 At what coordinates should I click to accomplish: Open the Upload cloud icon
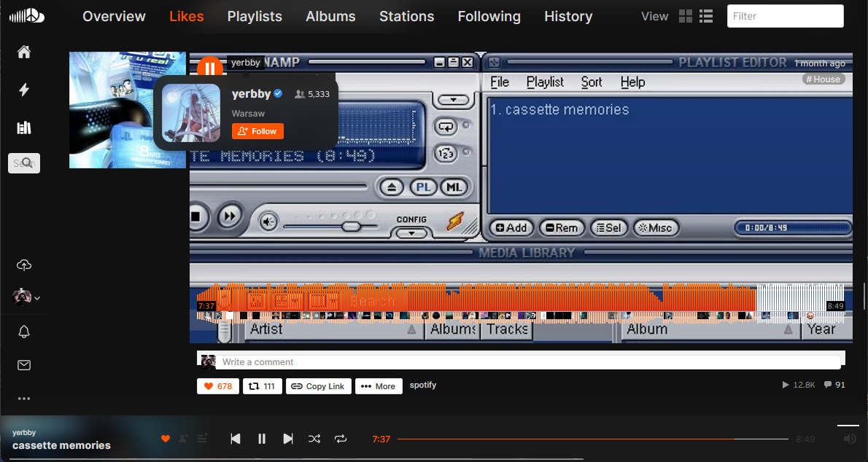(x=24, y=265)
